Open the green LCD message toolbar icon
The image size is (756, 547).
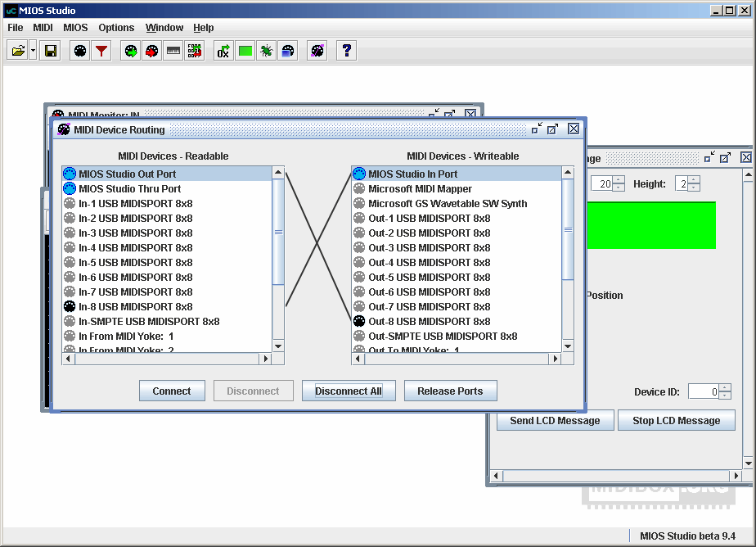[x=245, y=51]
